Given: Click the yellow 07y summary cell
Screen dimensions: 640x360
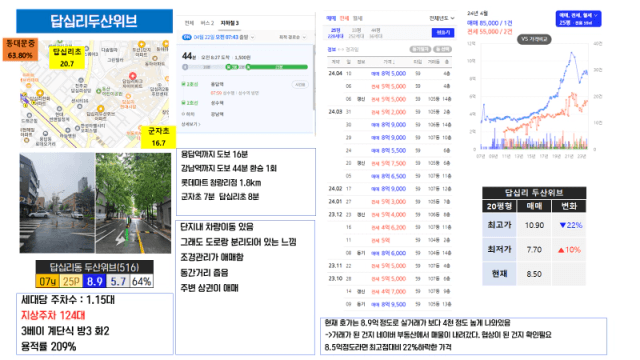Looking at the screenshot, I should pyautogui.click(x=48, y=281).
